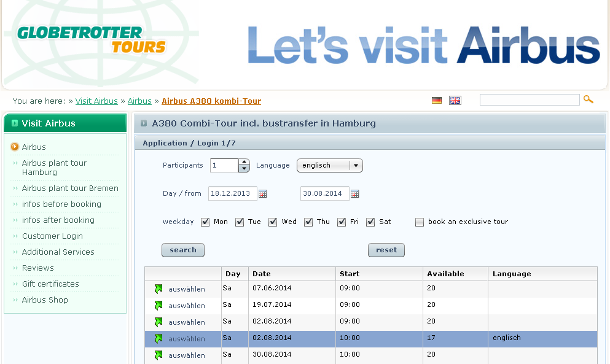Open Airbus Shop sidebar item
Image resolution: width=610 pixels, height=364 pixels.
[x=45, y=300]
